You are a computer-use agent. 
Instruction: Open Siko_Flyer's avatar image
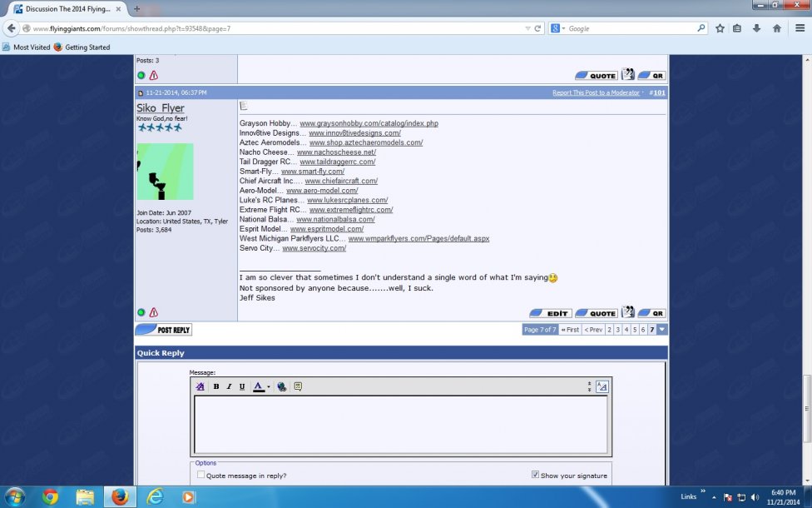[166, 172]
